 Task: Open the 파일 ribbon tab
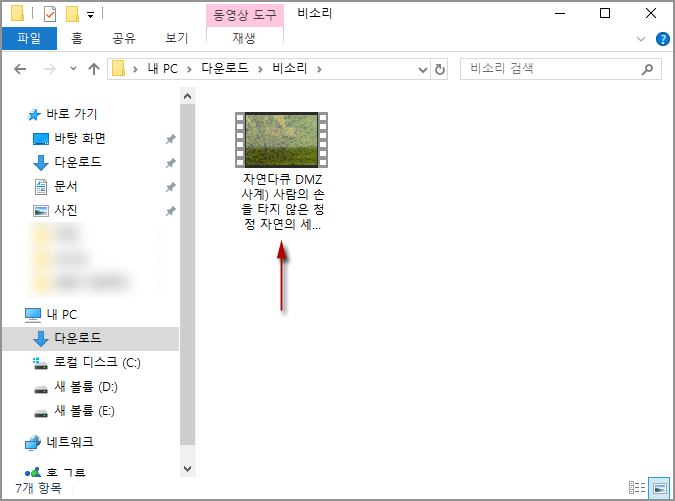click(29, 38)
